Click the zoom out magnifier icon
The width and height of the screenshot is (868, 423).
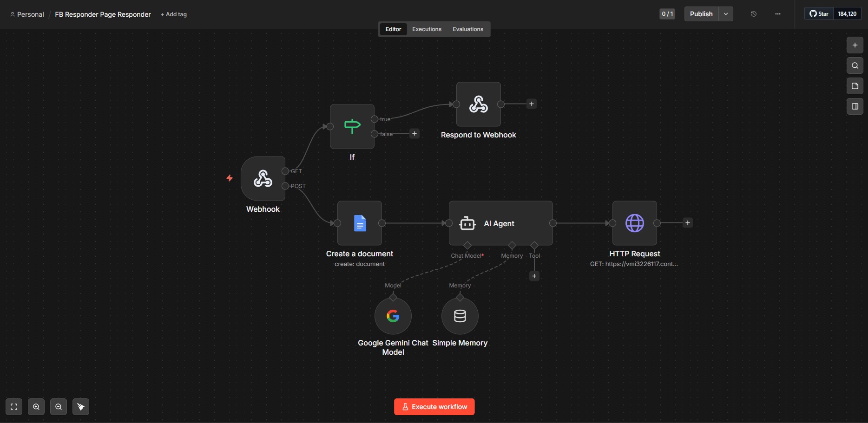pyautogui.click(x=59, y=407)
